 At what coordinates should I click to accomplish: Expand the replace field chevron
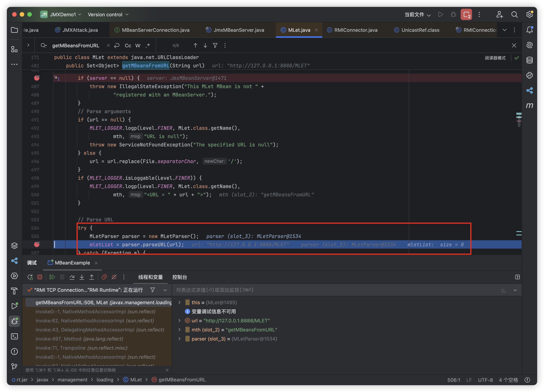[x=28, y=45]
